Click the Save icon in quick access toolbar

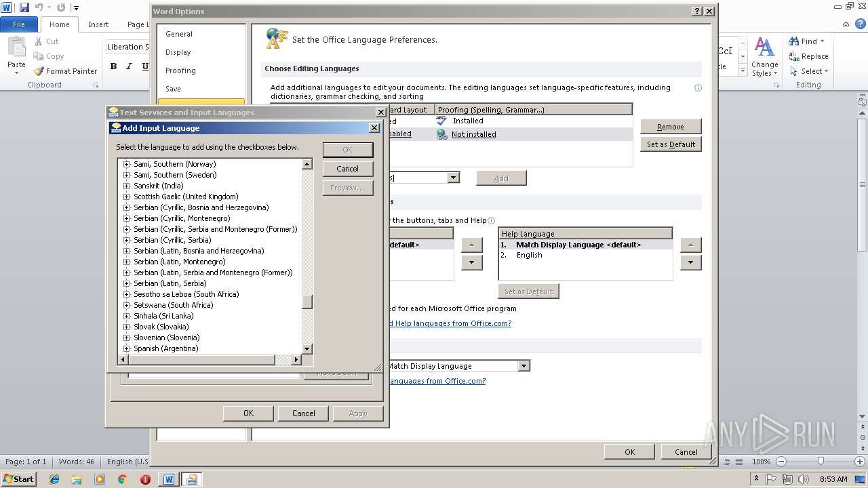click(x=24, y=7)
